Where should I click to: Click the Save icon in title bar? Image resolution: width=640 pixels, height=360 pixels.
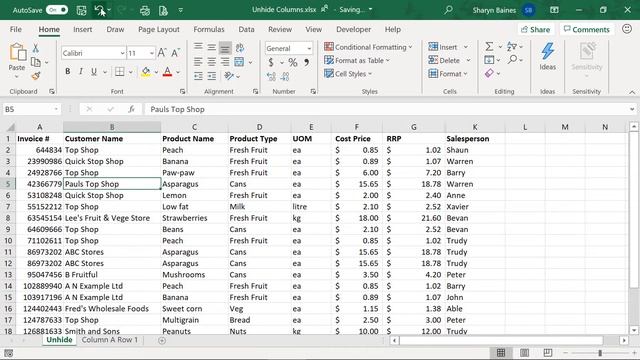click(81, 10)
